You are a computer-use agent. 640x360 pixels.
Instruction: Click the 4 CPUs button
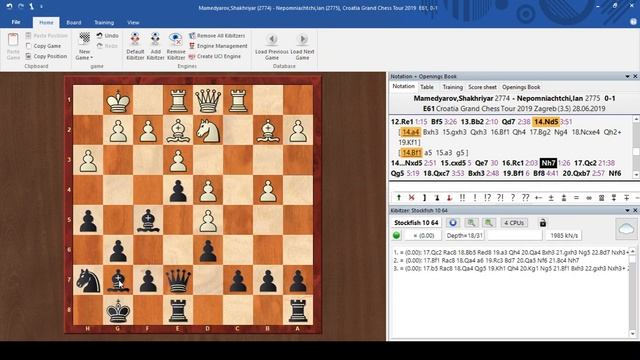514,223
